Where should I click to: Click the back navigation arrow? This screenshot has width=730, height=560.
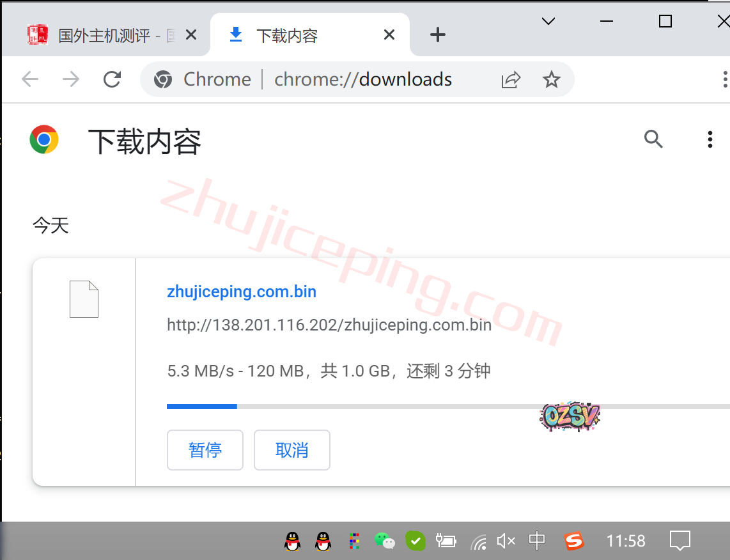coord(30,79)
